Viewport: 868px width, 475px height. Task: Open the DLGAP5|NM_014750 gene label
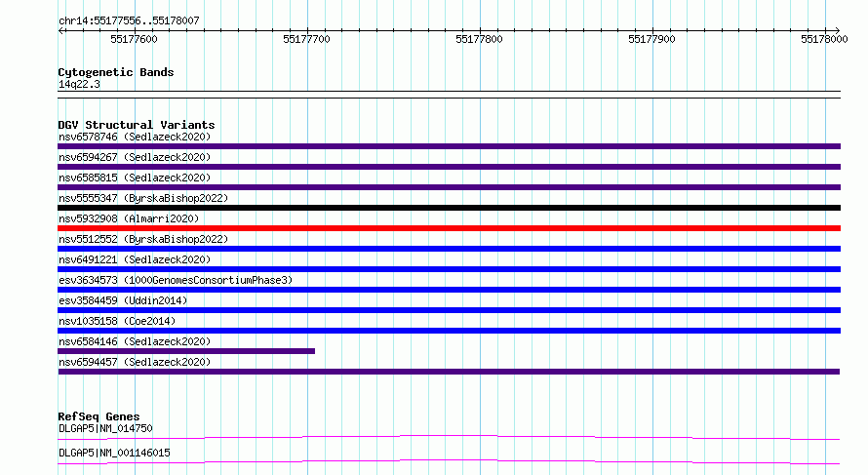105,428
